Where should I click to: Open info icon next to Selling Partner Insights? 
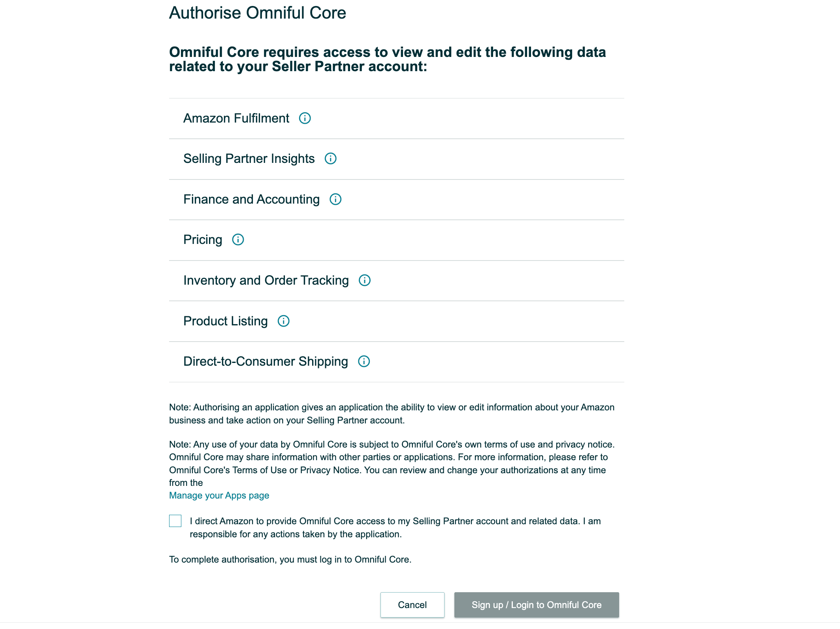tap(330, 159)
